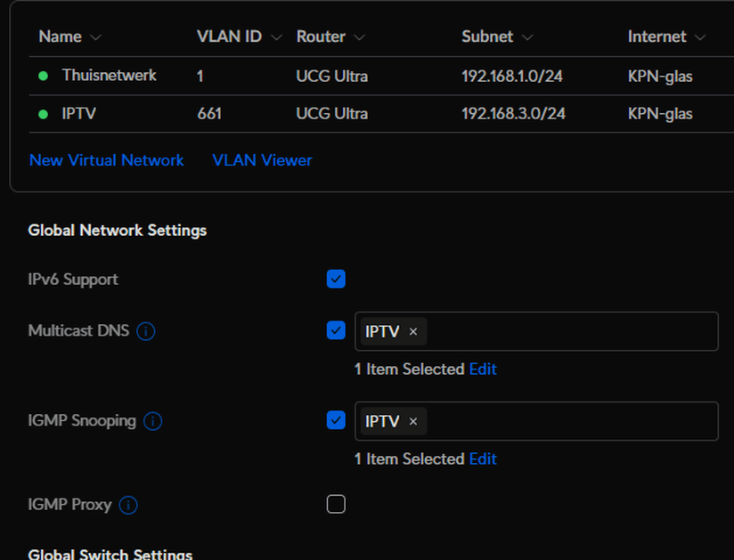Sort by the Name column header
The width and height of the screenshot is (734, 560).
[61, 37]
